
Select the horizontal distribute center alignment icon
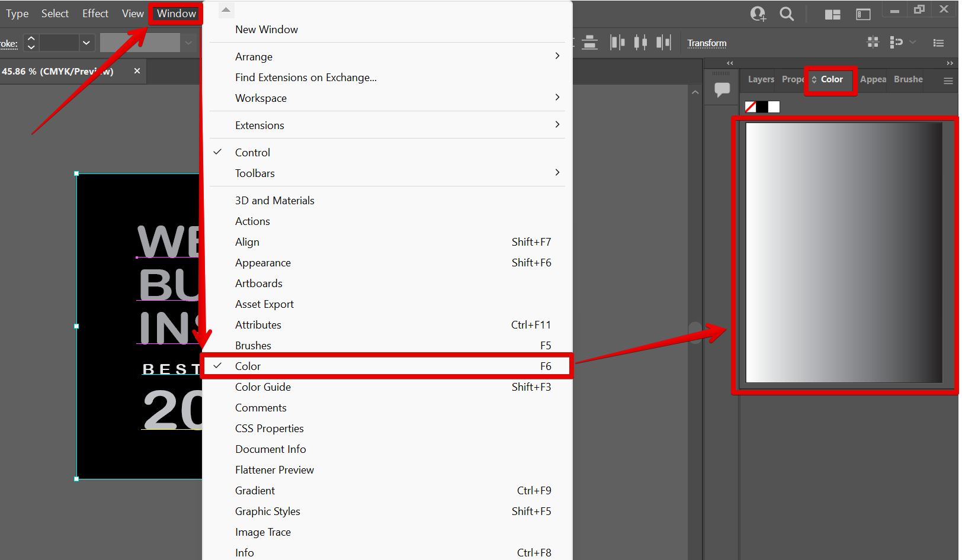[x=640, y=42]
